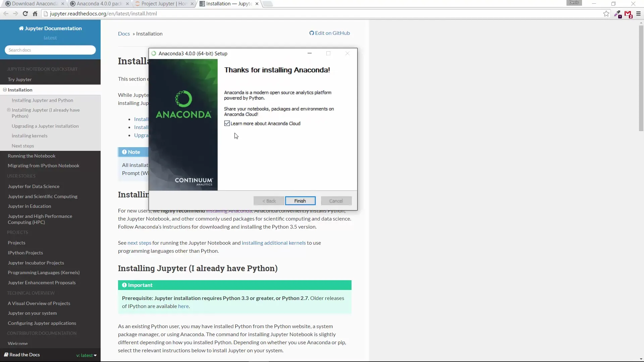
Task: Collapse the Installation sidebar section
Action: click(5, 90)
